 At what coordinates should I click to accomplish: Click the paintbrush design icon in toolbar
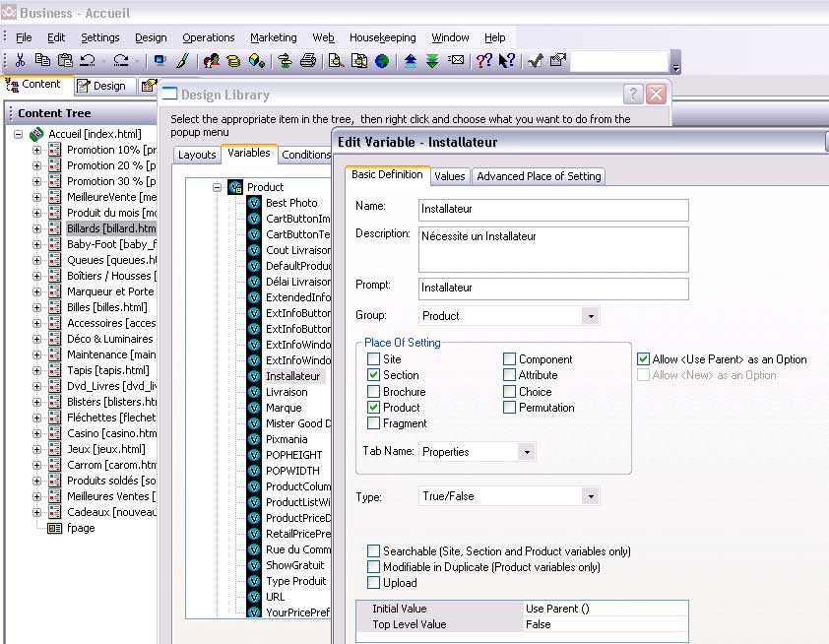click(182, 61)
